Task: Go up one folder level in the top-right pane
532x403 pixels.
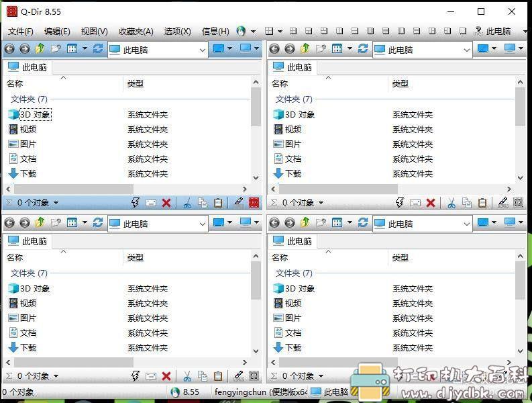Action: (x=305, y=49)
